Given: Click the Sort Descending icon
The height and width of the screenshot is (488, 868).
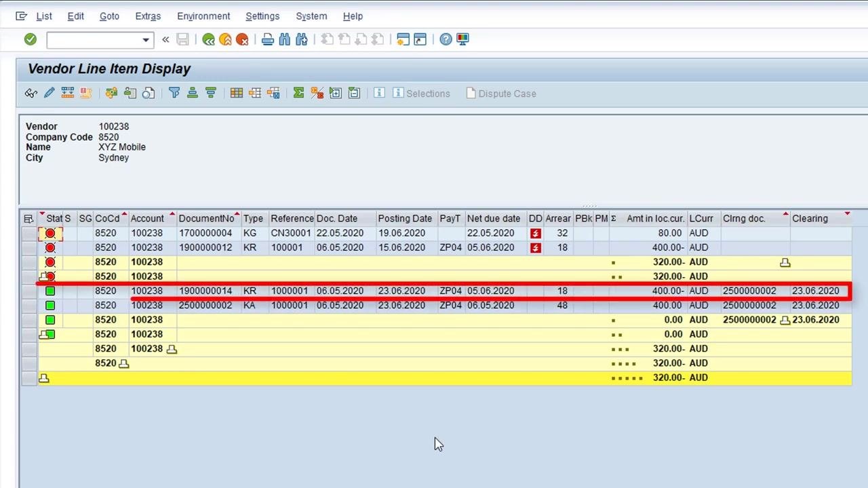Looking at the screenshot, I should coord(210,93).
